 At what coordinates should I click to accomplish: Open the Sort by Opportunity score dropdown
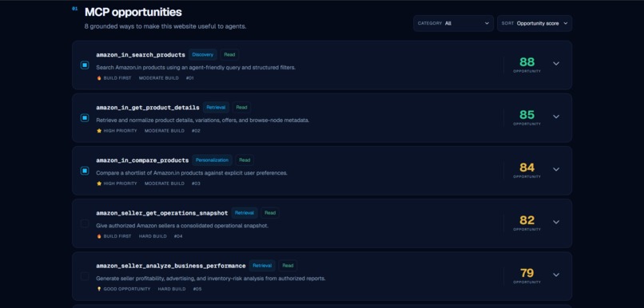click(x=535, y=23)
